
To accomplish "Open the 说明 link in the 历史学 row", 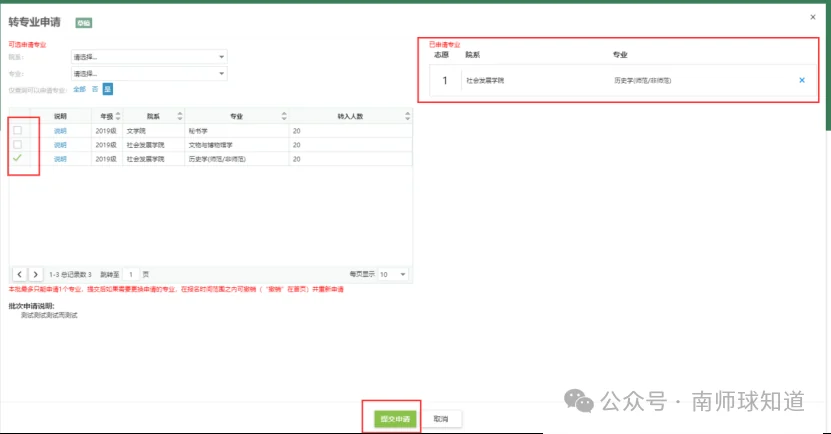I will tap(60, 159).
